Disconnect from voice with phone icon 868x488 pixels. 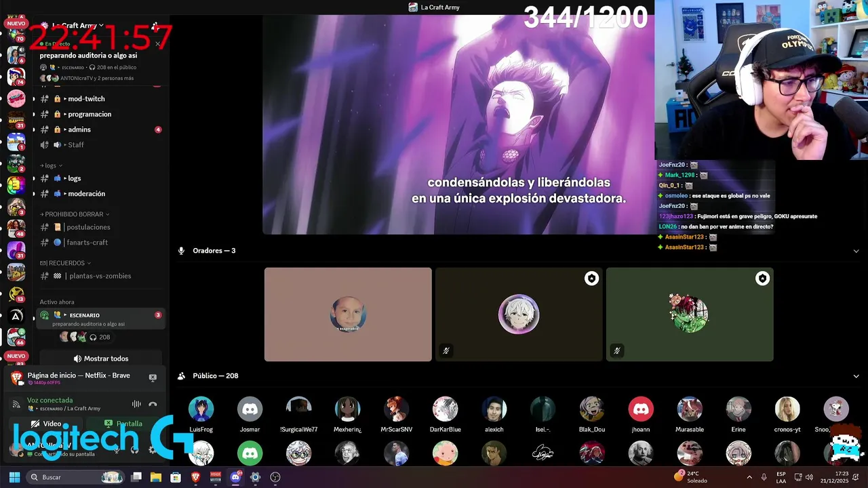pyautogui.click(x=153, y=404)
